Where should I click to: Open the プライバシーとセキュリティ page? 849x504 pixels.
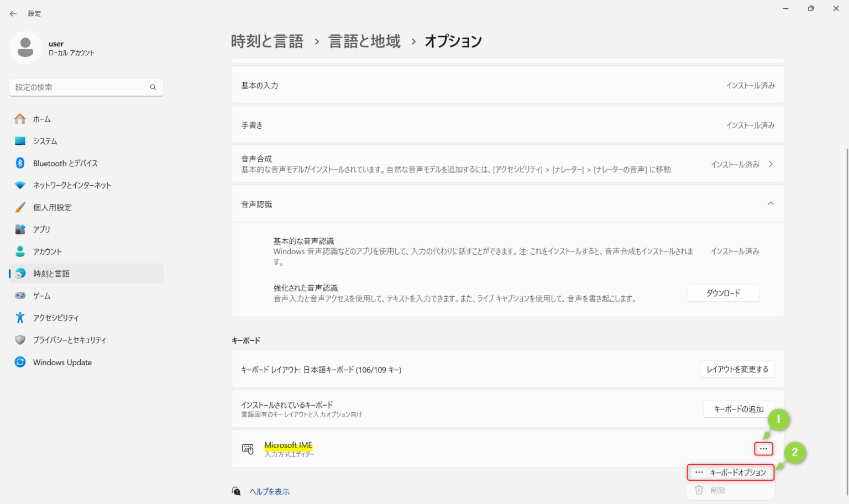click(69, 340)
